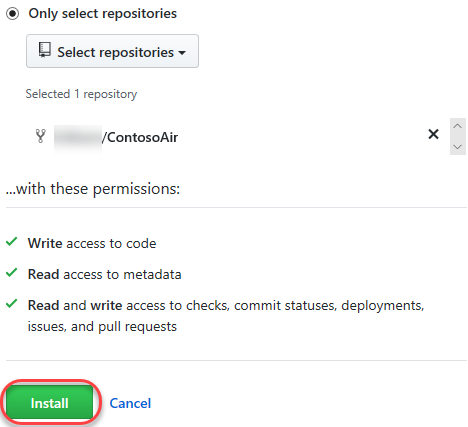Select the Only select repositories radio button

pyautogui.click(x=13, y=14)
